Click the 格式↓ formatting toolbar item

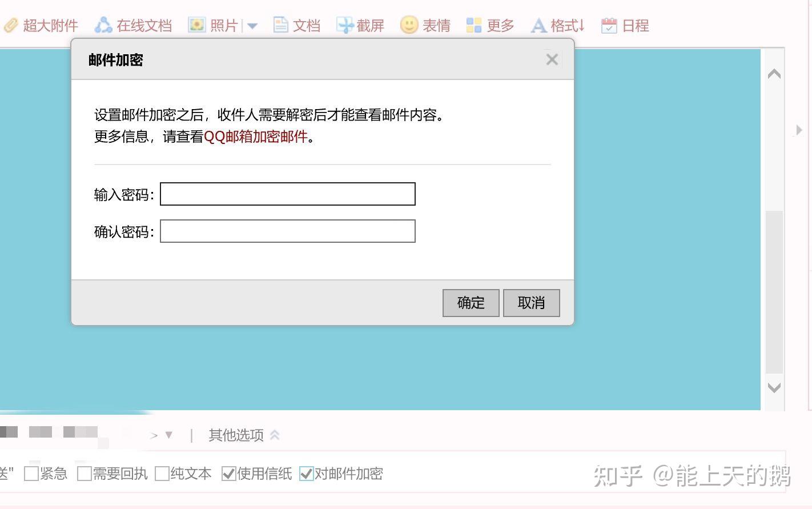click(x=558, y=25)
